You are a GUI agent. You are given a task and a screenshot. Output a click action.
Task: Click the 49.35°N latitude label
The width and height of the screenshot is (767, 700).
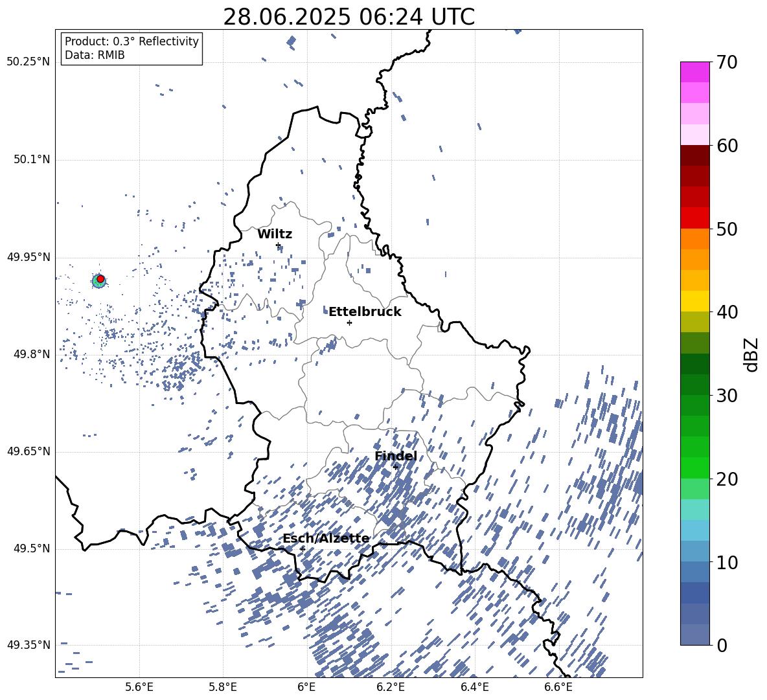(29, 645)
